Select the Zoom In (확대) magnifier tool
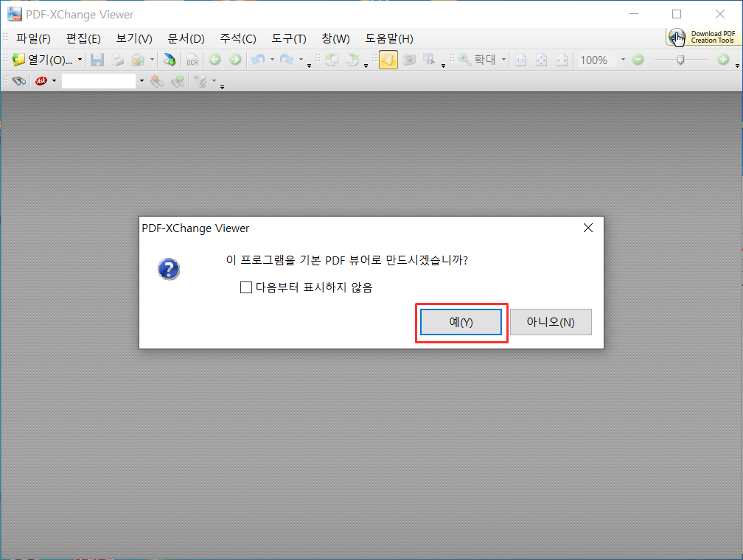 pyautogui.click(x=477, y=60)
